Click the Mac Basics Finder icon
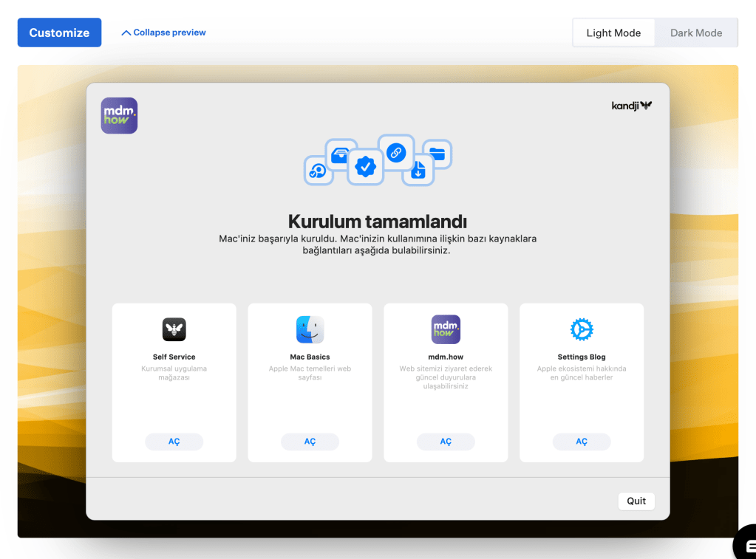 (310, 329)
